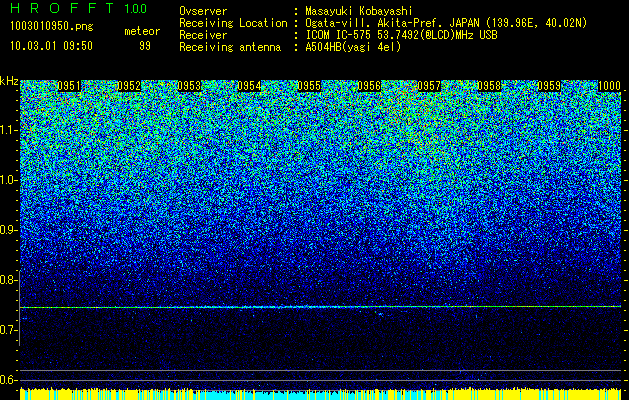Image resolution: width=629 pixels, height=400 pixels.
Task: Click the date stamp 10.03.01 09:50
Action: tap(51, 46)
